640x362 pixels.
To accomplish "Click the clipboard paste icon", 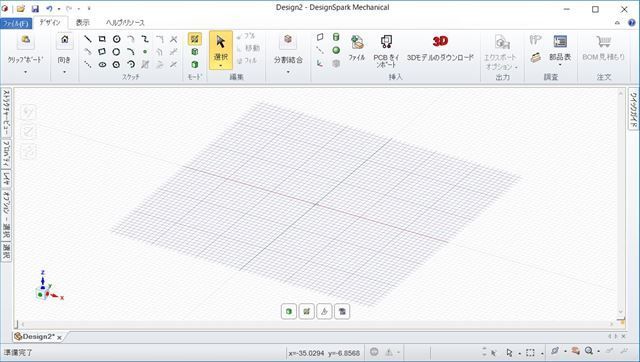I will click(x=26, y=40).
